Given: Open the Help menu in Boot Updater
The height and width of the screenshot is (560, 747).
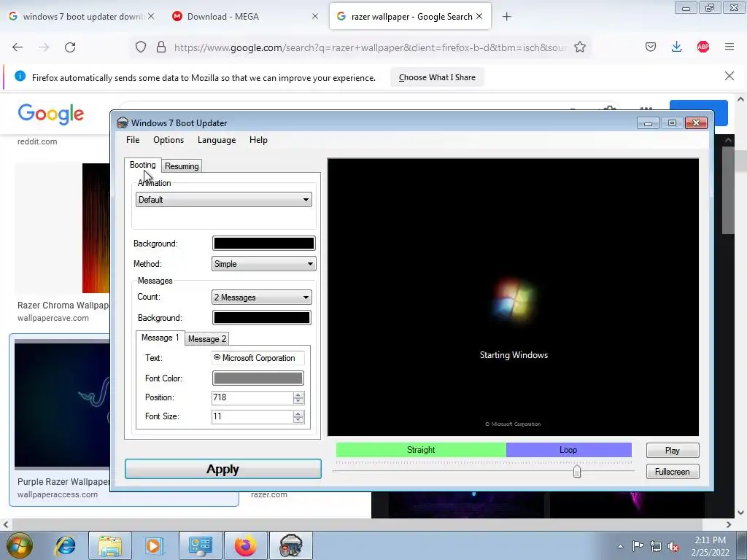Looking at the screenshot, I should click(x=258, y=140).
